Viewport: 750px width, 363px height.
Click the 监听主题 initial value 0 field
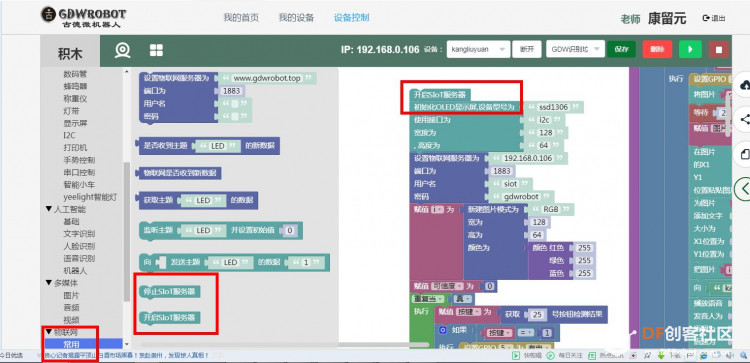point(289,231)
